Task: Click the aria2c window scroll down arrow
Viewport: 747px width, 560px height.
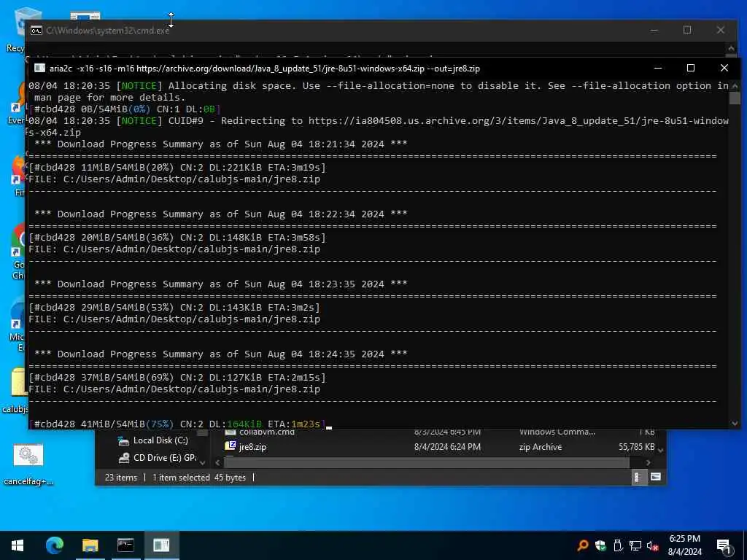Action: 735,424
